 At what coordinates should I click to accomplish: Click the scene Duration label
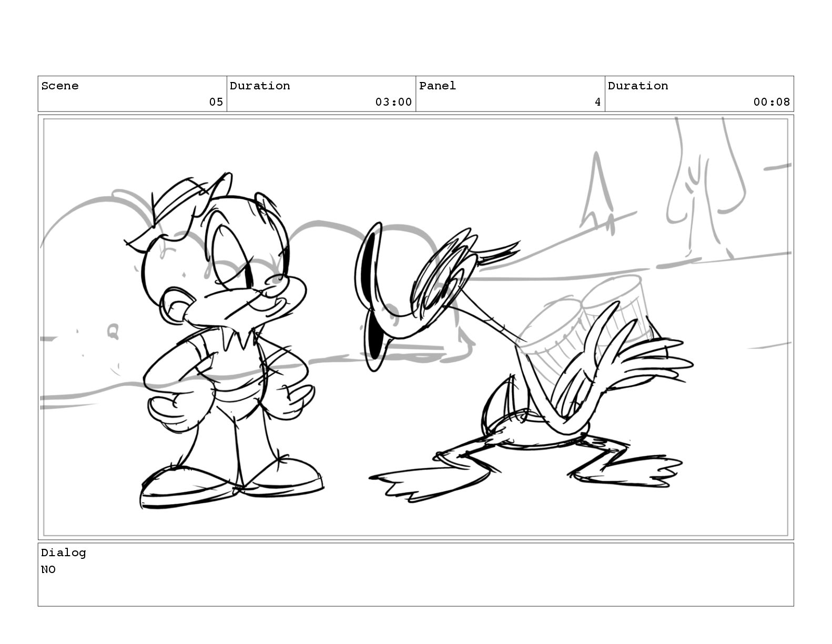click(x=260, y=86)
